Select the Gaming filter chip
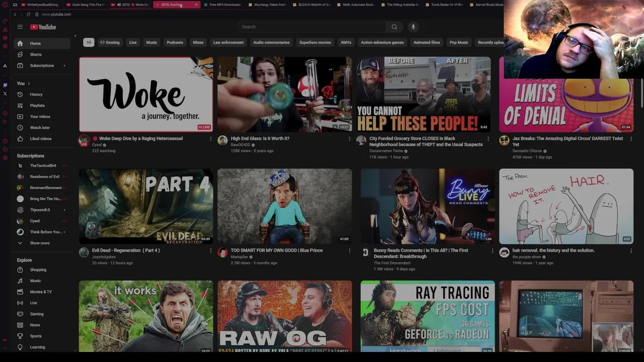Viewport: 644px width, 362px height. [x=110, y=42]
